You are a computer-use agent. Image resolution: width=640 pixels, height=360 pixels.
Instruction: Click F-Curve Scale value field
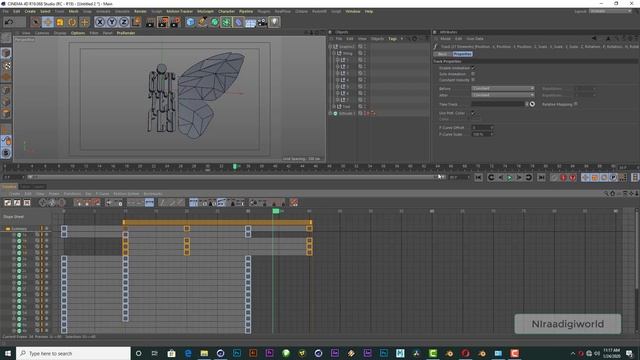pos(482,134)
